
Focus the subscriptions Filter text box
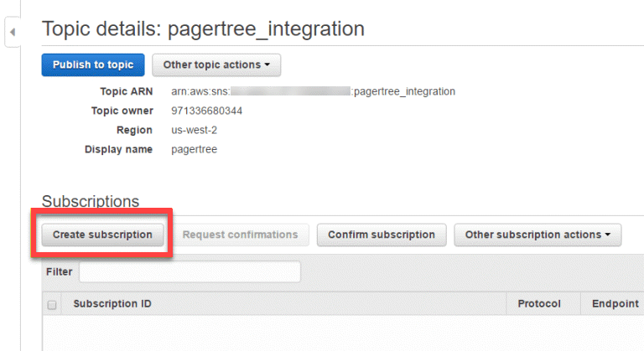[190, 272]
